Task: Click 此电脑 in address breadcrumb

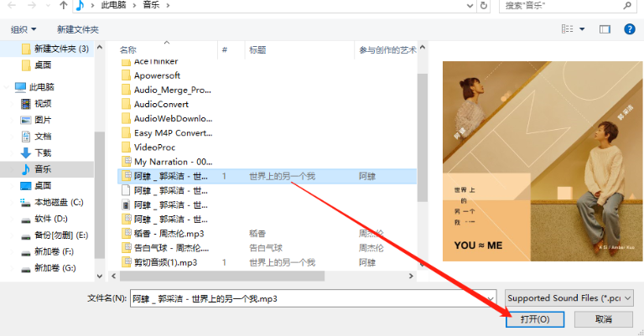Action: point(113,5)
